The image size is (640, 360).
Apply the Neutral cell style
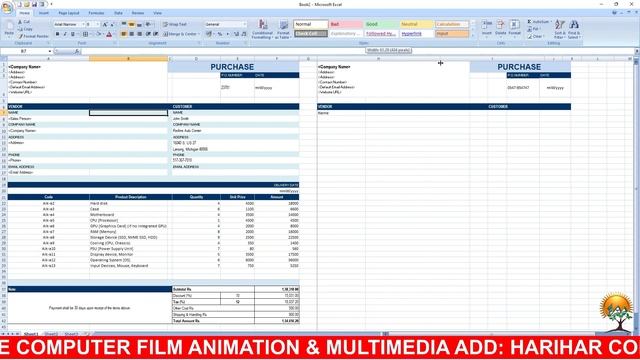pos(416,24)
